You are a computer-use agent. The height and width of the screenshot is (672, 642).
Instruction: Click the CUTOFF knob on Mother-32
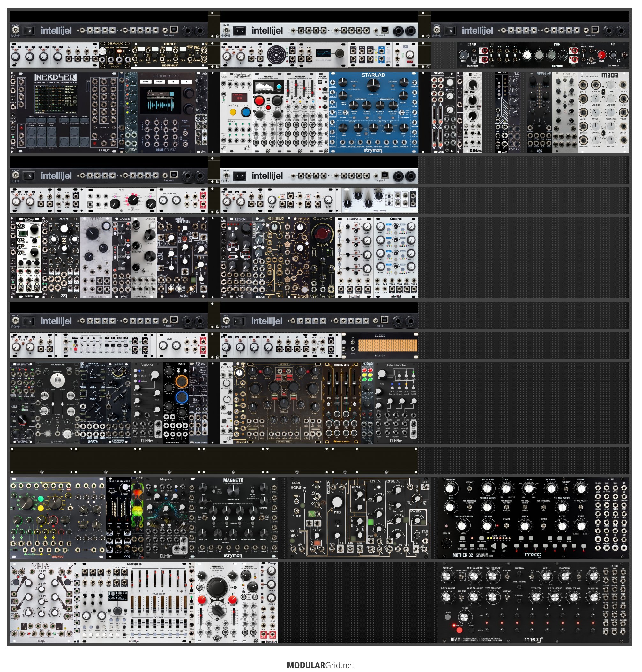[528, 488]
